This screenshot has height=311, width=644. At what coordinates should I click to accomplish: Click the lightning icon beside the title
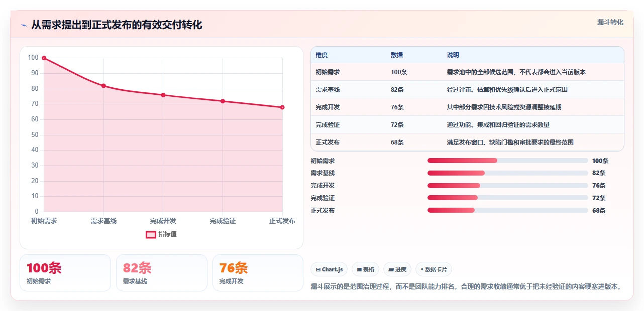24,25
